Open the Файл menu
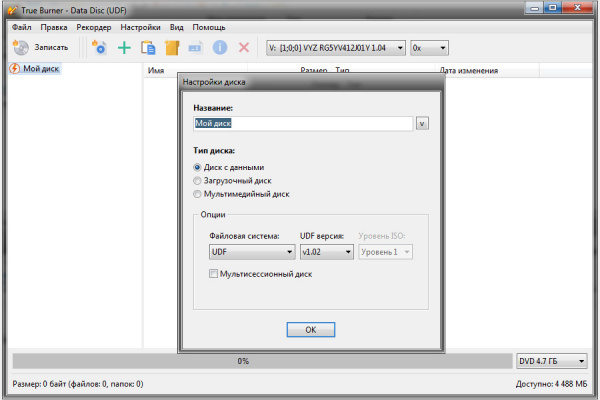Viewport: 600px width, 400px height. click(21, 28)
